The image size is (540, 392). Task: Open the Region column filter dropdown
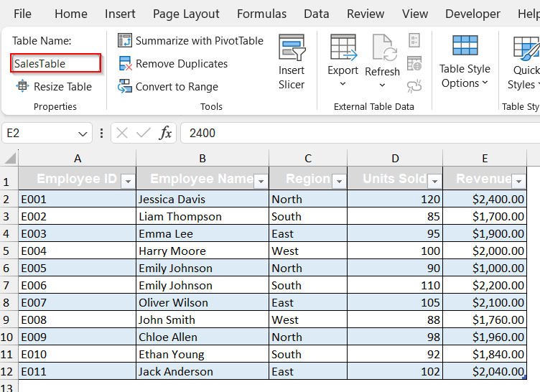point(338,181)
